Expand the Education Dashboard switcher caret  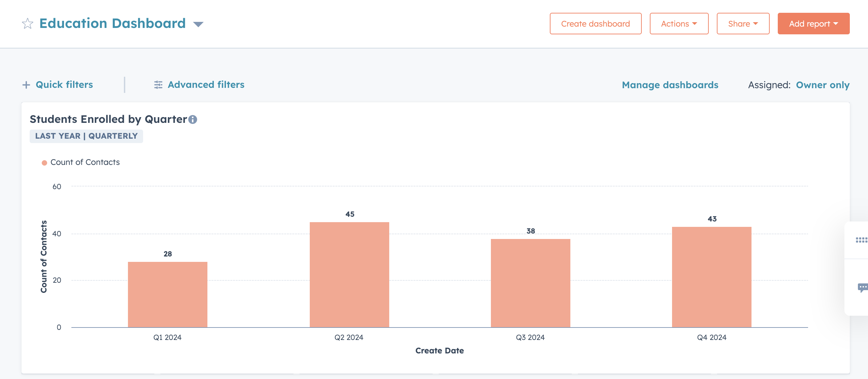click(198, 24)
